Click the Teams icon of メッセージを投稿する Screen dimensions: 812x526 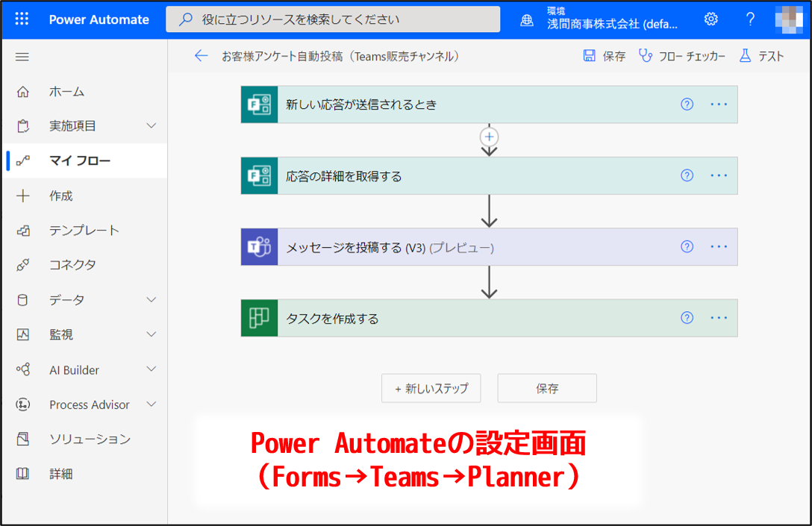pyautogui.click(x=260, y=246)
